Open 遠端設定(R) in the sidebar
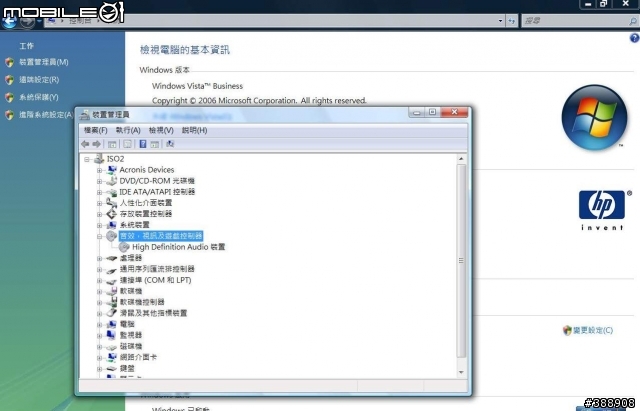 tap(39, 80)
